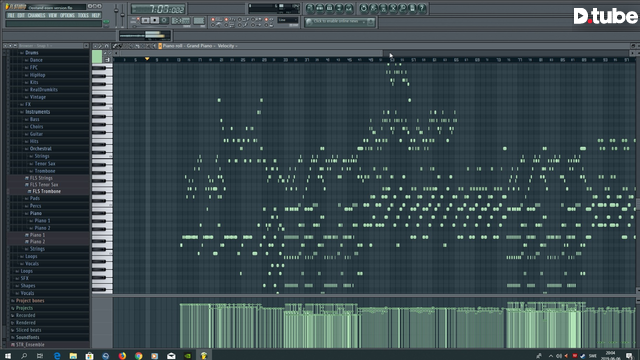This screenshot has height=360, width=640.
Task: Click the Windows Start button
Action: point(8,356)
